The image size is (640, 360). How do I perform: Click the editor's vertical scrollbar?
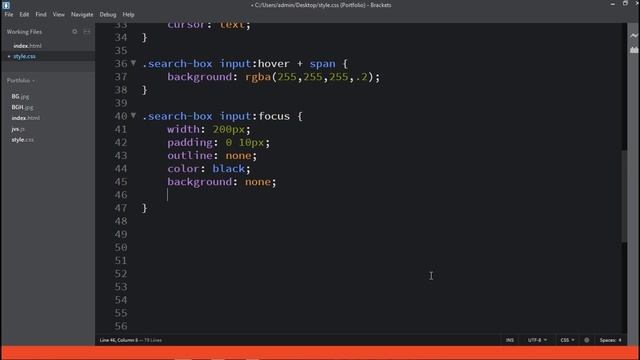(624, 196)
